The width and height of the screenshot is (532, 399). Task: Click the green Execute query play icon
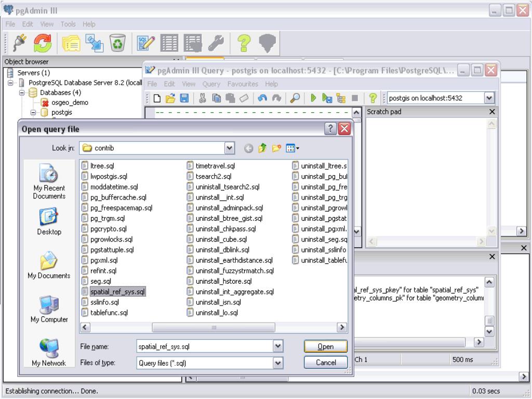click(x=313, y=98)
